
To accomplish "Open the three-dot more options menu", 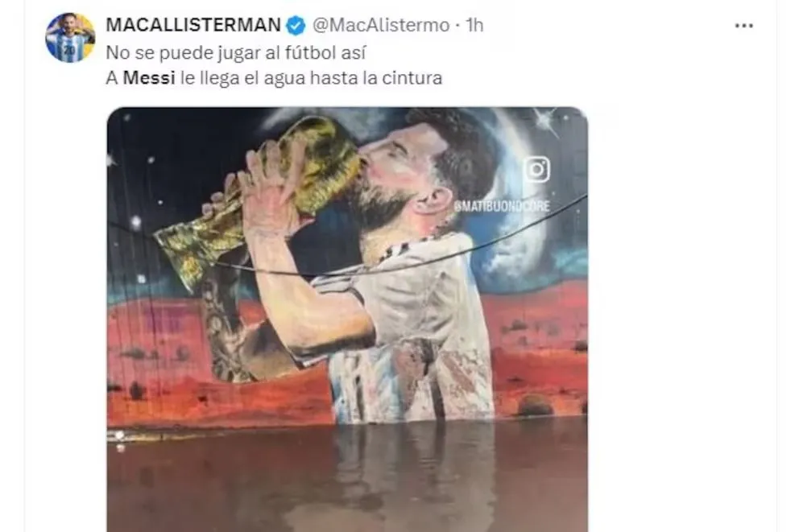I will [x=744, y=26].
